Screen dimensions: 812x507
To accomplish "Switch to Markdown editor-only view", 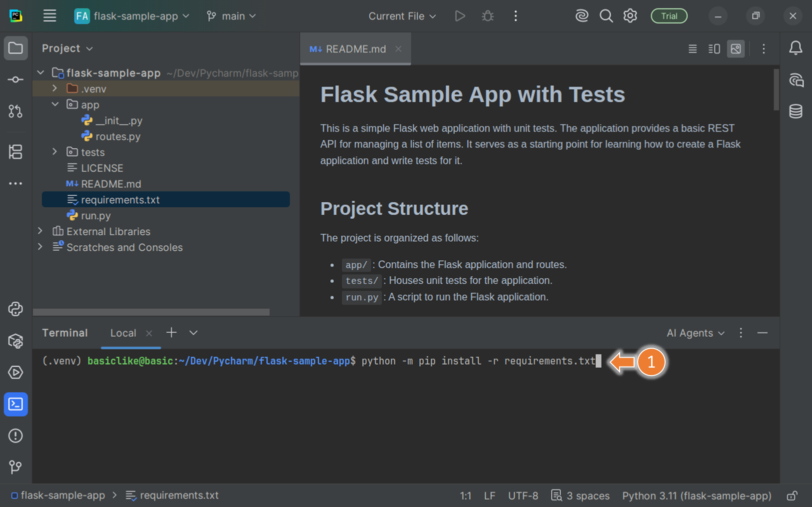I will pyautogui.click(x=693, y=49).
